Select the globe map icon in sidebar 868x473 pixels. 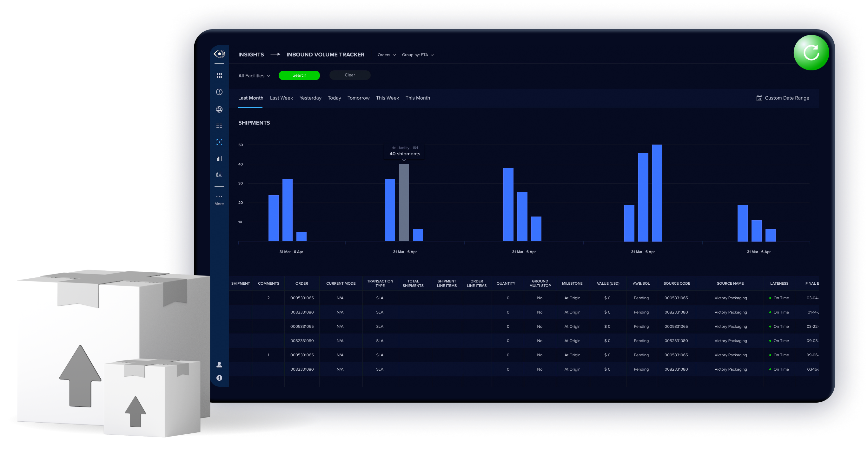coord(219,109)
